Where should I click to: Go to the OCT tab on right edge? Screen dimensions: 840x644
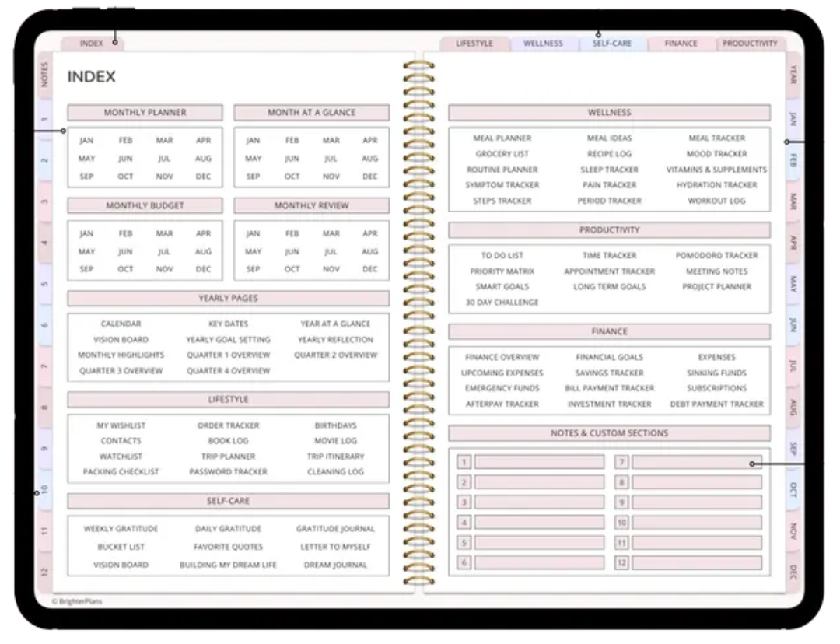[x=793, y=490]
